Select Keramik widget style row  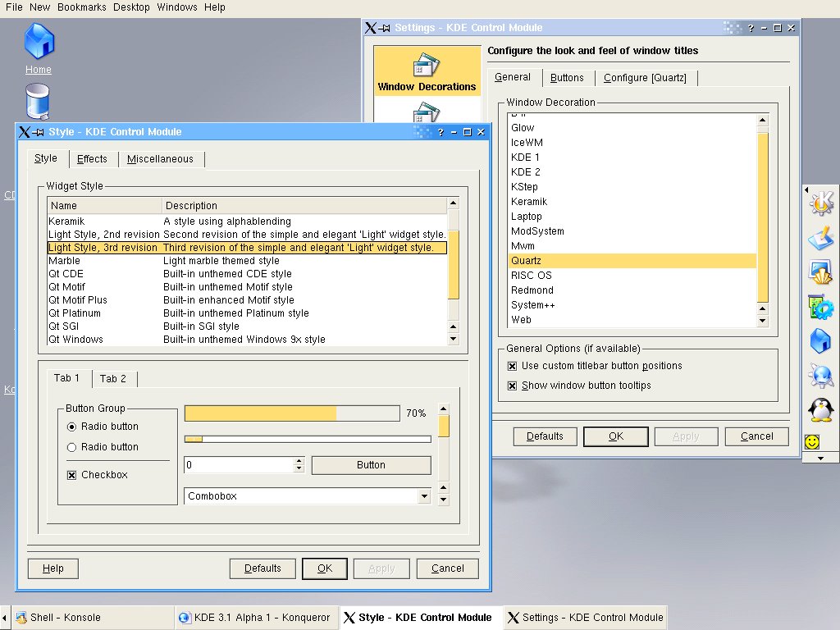click(x=247, y=221)
